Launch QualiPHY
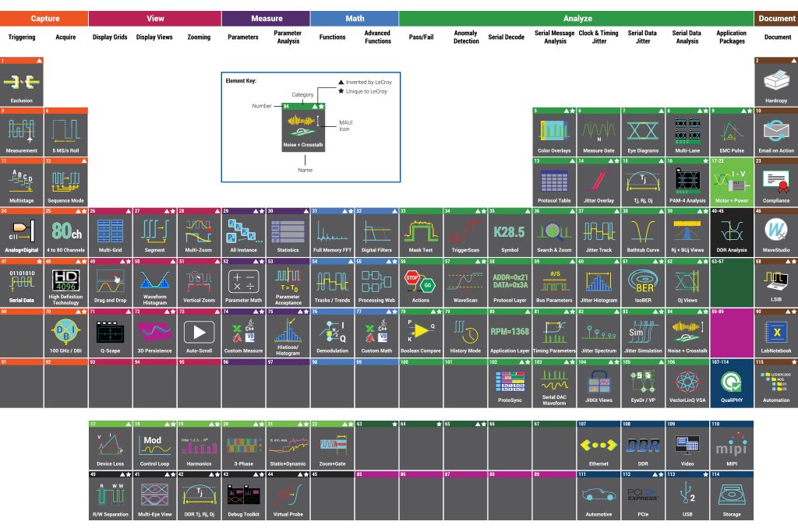This screenshot has height=532, width=798. tap(731, 382)
